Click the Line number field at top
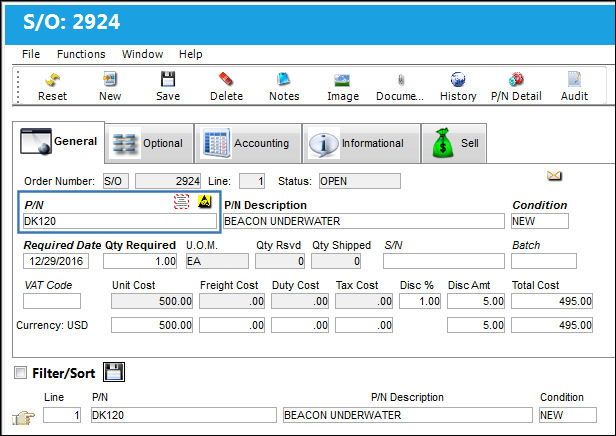 [x=252, y=181]
